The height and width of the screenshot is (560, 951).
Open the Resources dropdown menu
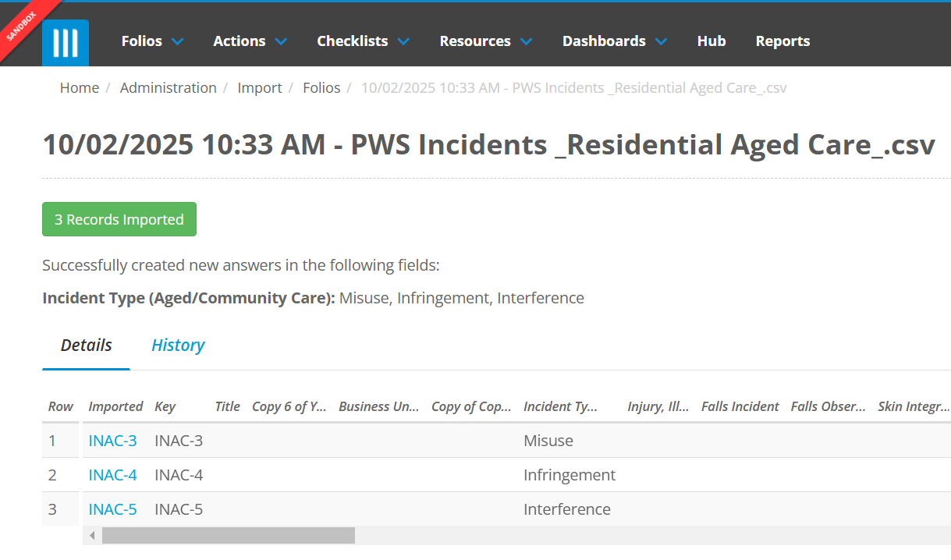click(x=485, y=41)
